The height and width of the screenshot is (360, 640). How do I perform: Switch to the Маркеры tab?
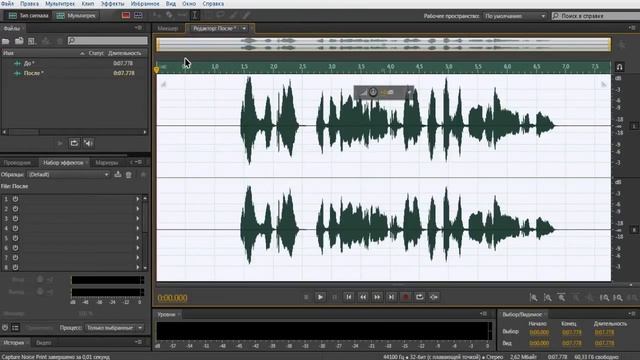coord(107,162)
